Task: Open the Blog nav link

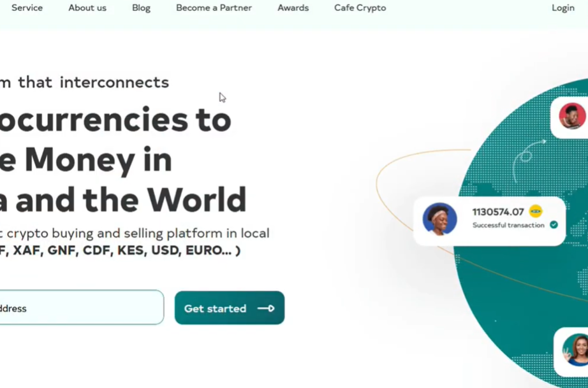Action: (x=141, y=8)
